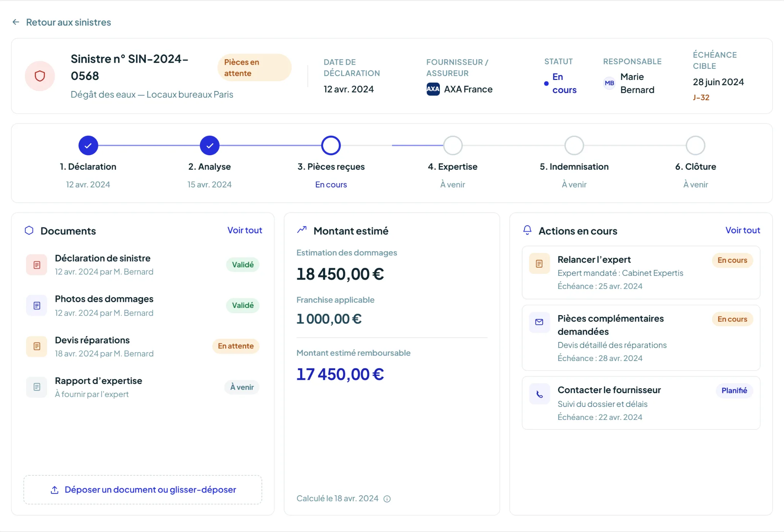
Task: Select the completed Déclaration step circle
Action: 88,145
